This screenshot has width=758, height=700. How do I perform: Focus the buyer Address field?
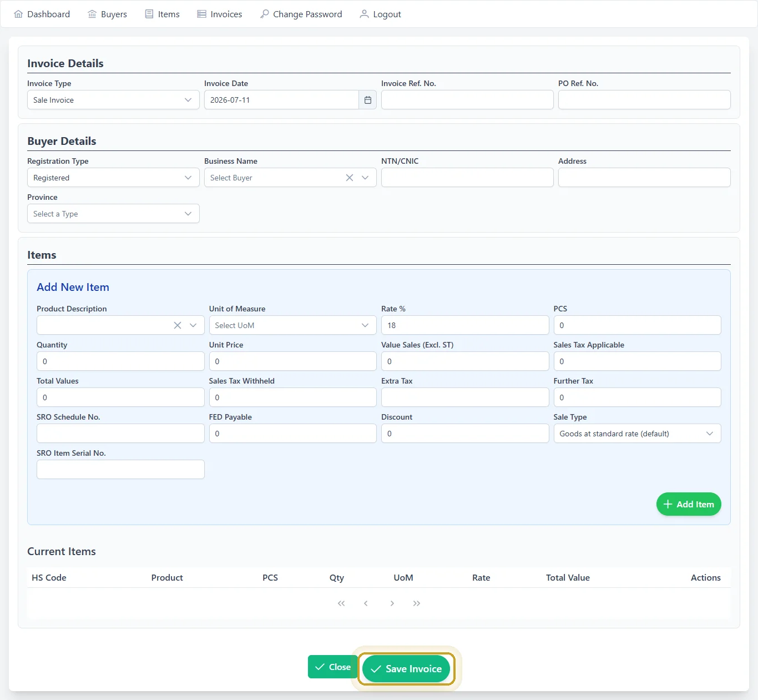click(x=644, y=178)
